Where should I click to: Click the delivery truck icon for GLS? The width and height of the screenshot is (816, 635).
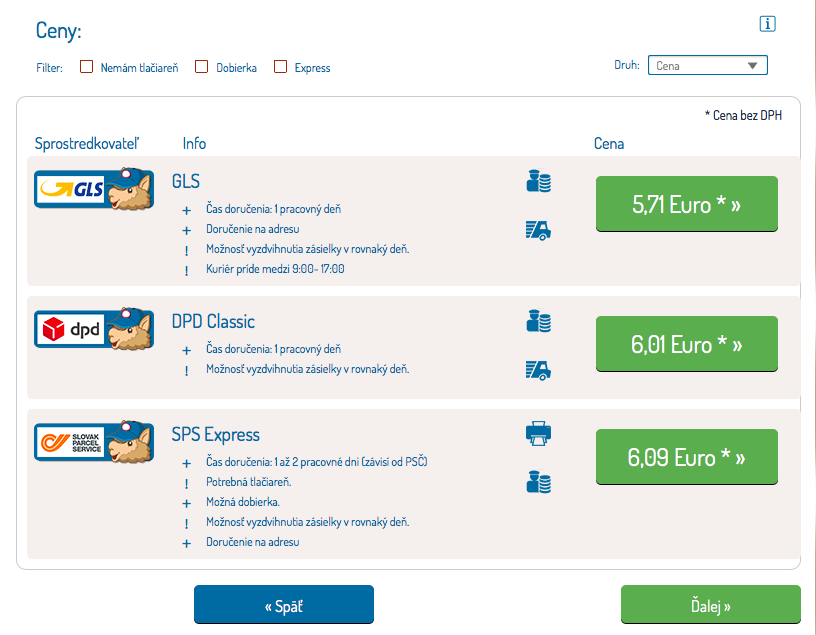(x=539, y=230)
